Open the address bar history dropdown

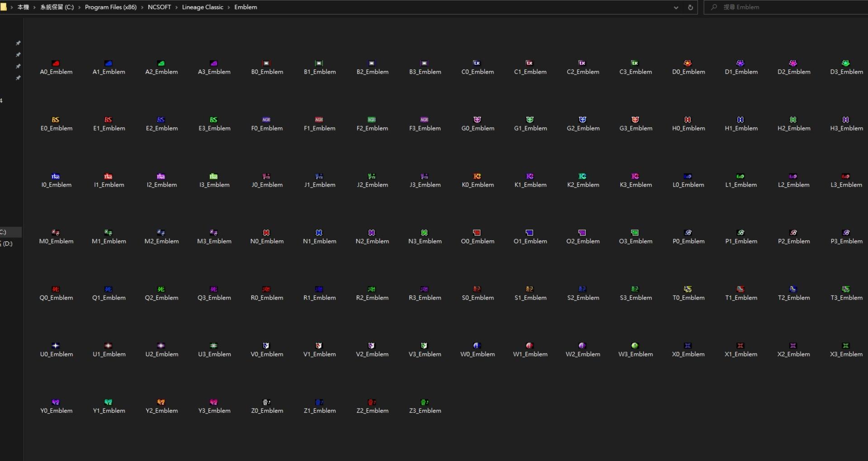(x=676, y=7)
